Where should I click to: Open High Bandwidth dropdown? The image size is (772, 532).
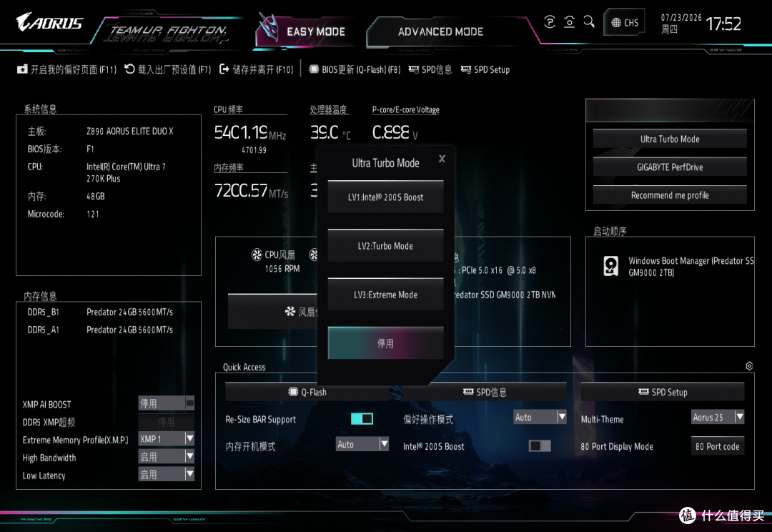point(167,457)
